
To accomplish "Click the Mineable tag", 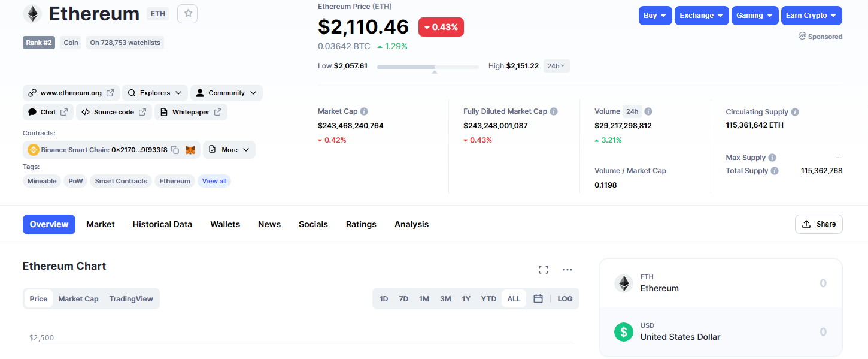I will coord(42,181).
